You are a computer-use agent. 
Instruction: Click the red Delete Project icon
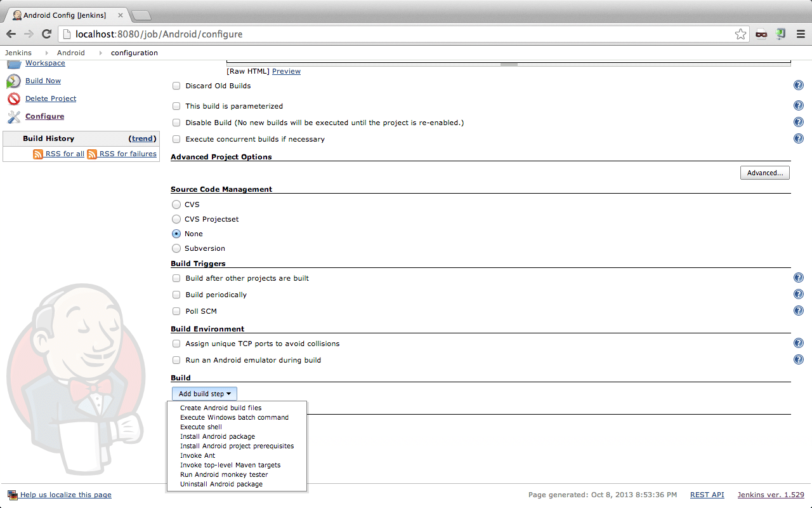(13, 99)
